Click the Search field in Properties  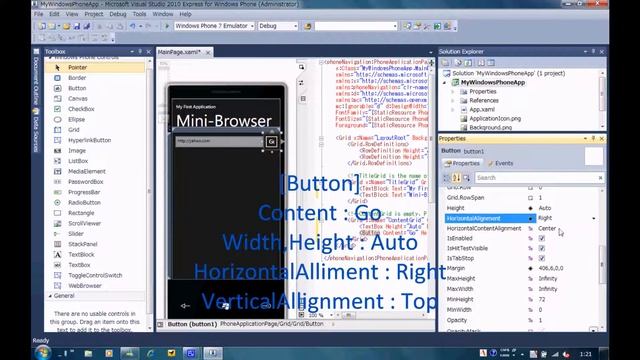point(539,178)
